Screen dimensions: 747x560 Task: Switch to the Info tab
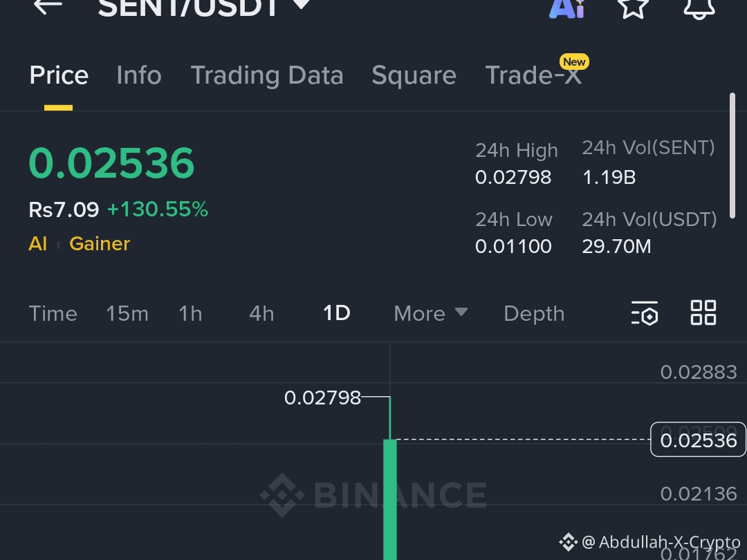tap(138, 75)
